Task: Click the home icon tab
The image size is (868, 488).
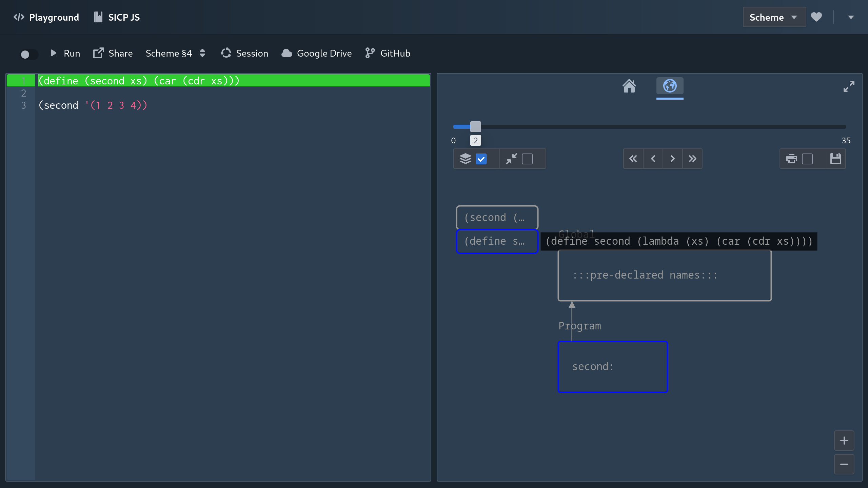Action: click(629, 86)
